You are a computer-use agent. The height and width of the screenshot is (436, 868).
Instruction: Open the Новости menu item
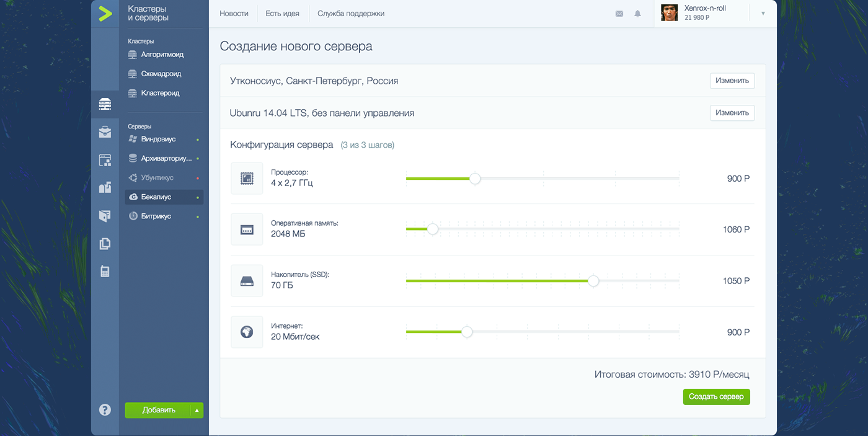click(x=234, y=14)
